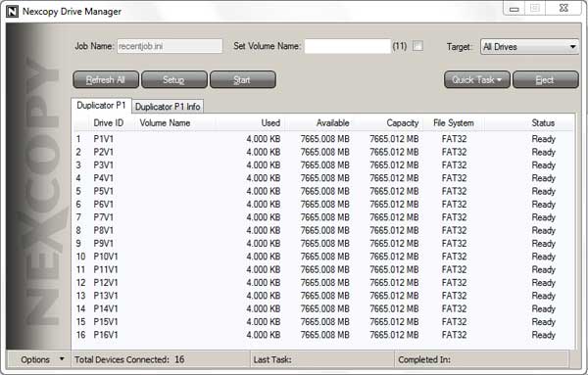This screenshot has height=375, width=588.
Task: Click FAT32 file system in P12V1 row
Action: pos(454,283)
